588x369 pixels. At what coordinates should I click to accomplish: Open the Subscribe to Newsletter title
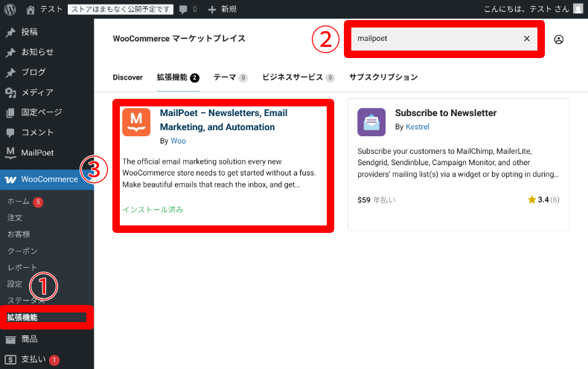coord(446,113)
